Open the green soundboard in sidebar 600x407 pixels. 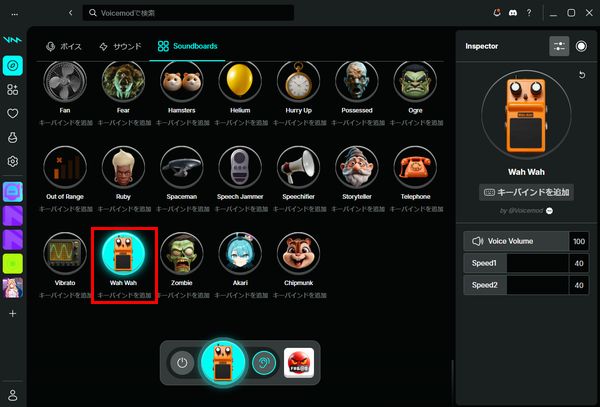click(x=13, y=264)
